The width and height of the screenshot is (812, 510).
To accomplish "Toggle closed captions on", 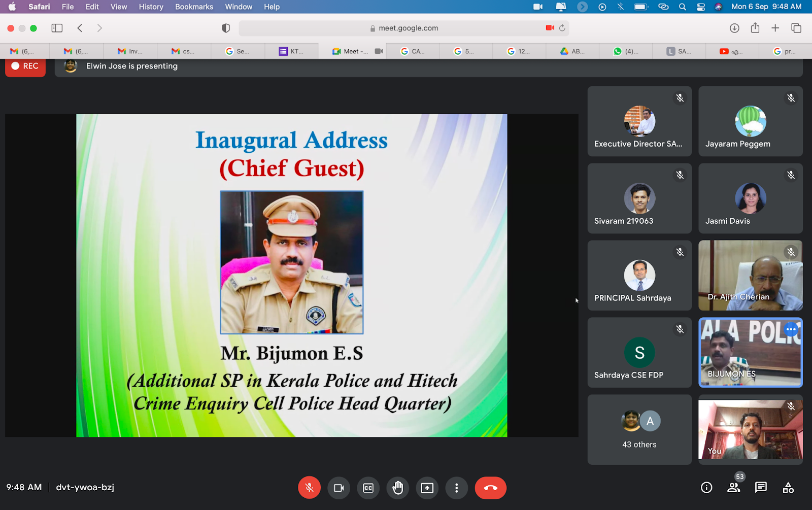I will 368,488.
